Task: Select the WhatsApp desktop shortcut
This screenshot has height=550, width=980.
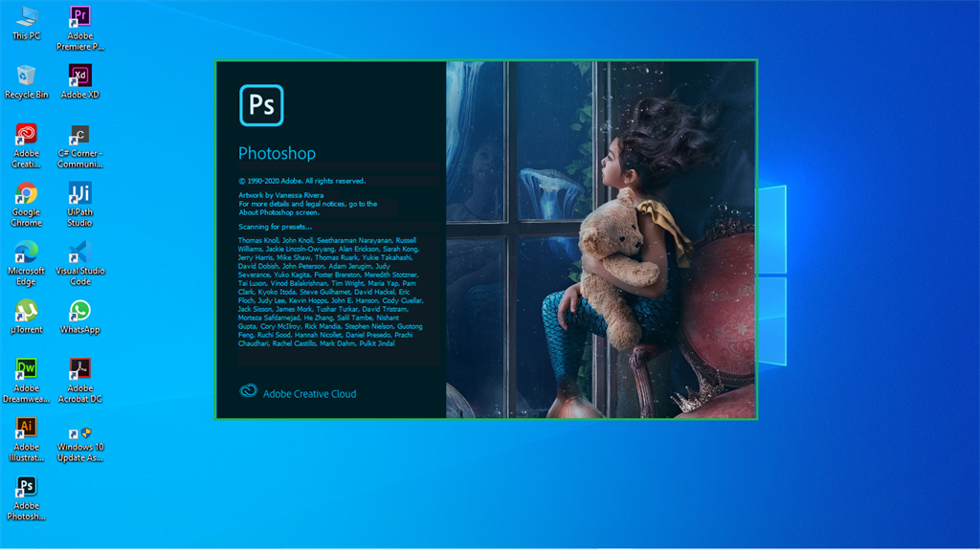Action: click(80, 317)
